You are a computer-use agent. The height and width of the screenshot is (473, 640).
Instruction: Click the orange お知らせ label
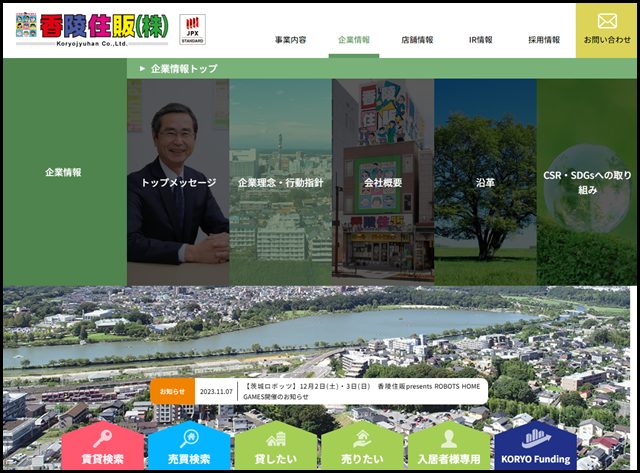coord(172,391)
